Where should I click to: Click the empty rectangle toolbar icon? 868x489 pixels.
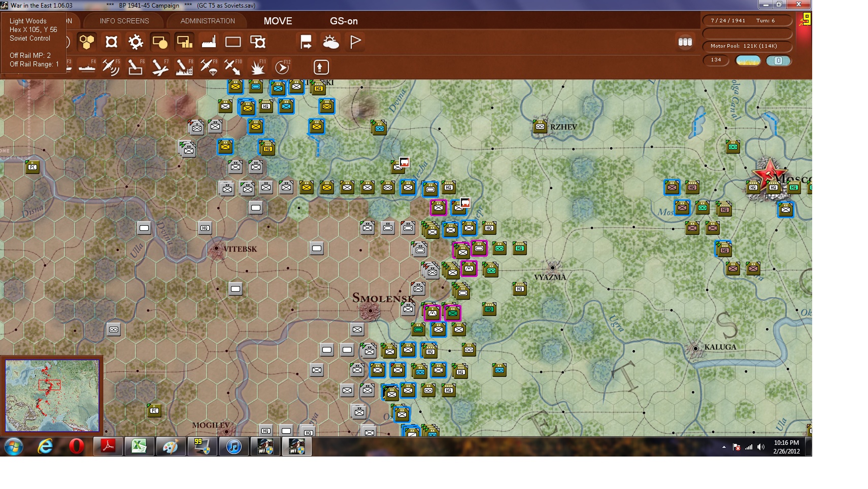point(233,42)
